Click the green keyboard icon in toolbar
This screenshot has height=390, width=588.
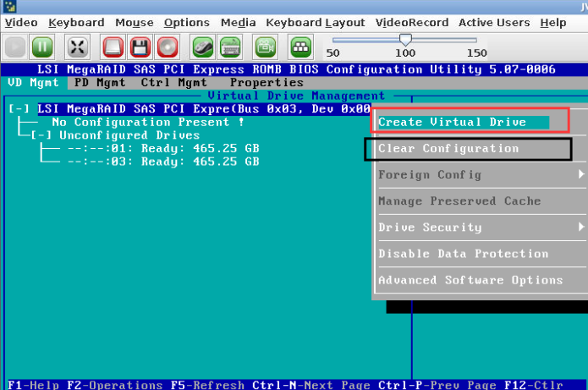(x=230, y=47)
